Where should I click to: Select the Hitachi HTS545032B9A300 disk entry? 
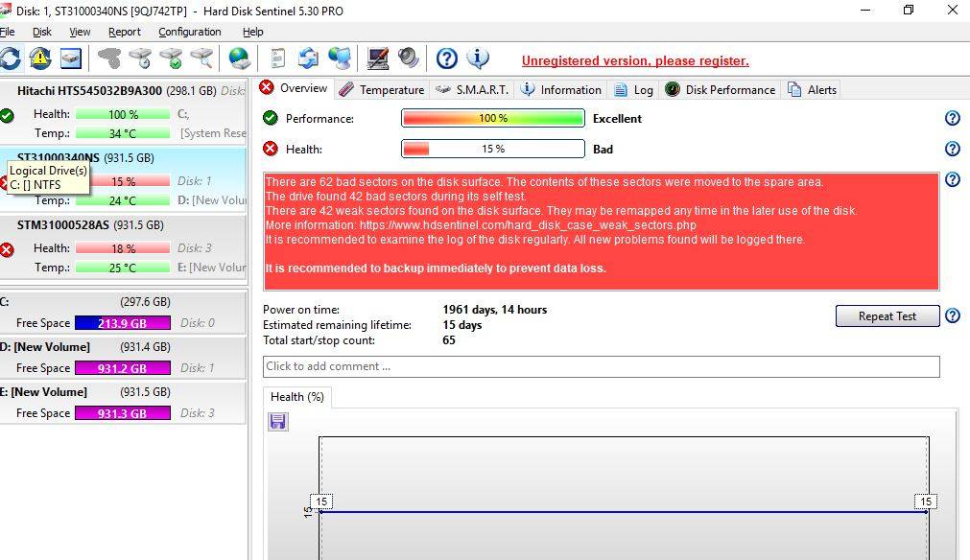123,112
